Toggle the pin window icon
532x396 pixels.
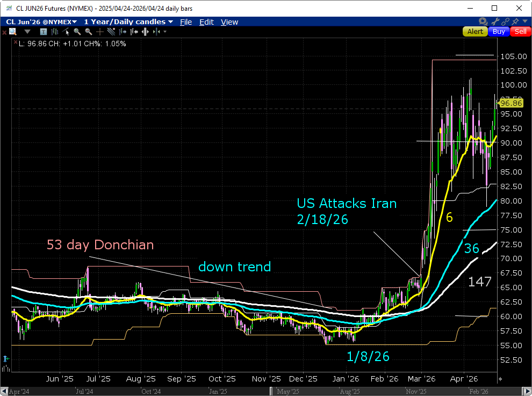[515, 22]
